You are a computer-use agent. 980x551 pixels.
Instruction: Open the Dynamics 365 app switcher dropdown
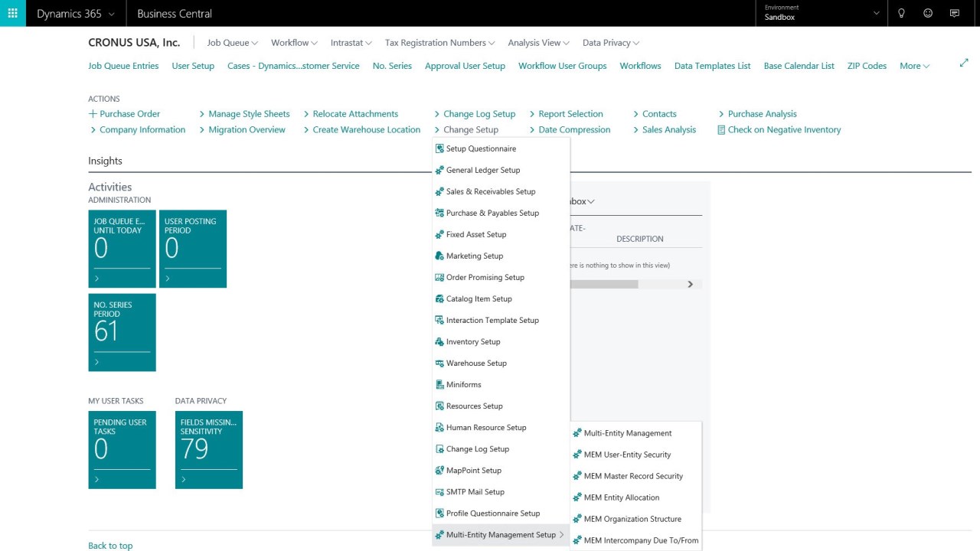[x=76, y=14]
